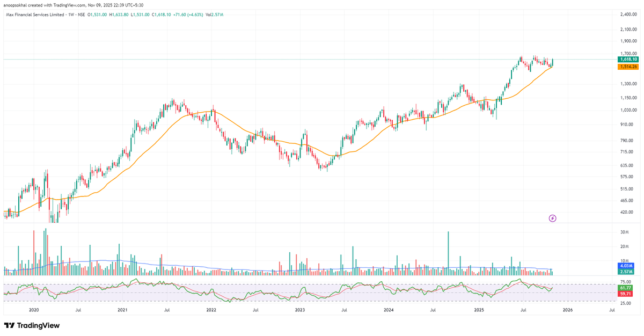
Task: Click the 1,300.00 price axis label
Action: point(628,84)
